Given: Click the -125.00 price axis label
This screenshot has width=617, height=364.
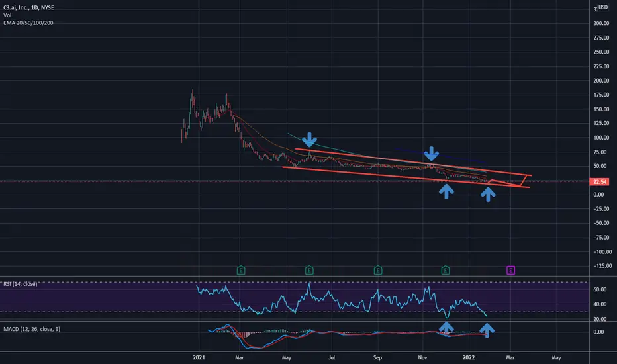Looking at the screenshot, I should (602, 266).
